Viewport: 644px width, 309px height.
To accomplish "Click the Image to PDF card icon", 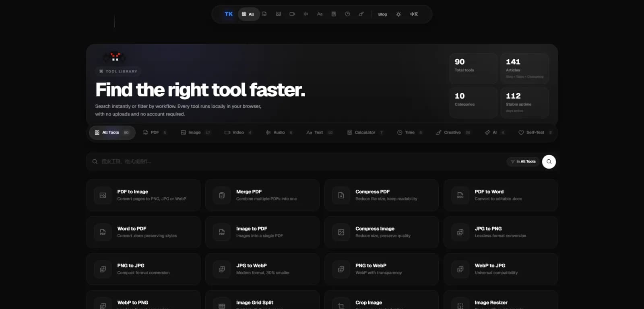I will (x=222, y=232).
